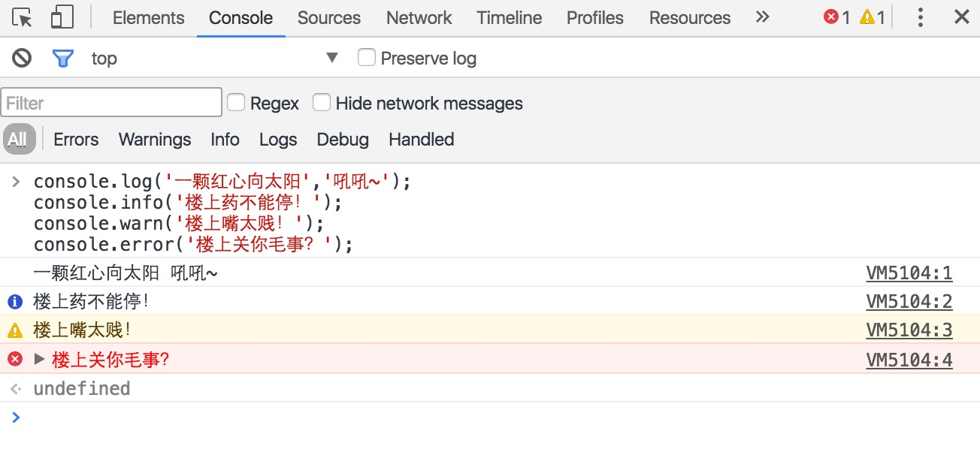980x470 pixels.
Task: Open source link VM5104:4
Action: click(909, 360)
